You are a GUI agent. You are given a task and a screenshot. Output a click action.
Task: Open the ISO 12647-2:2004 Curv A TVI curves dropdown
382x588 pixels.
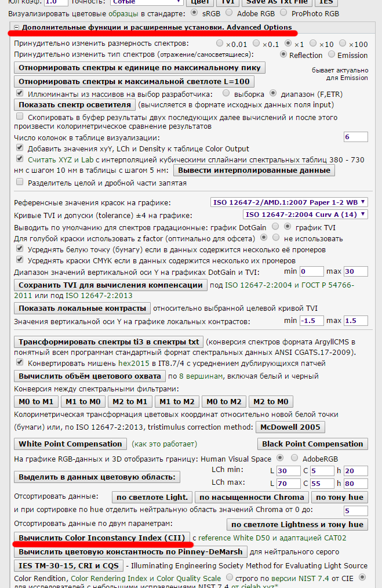coord(305,215)
